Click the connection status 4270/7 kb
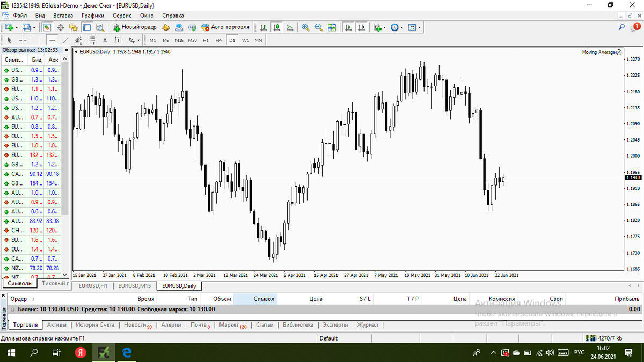This screenshot has width=644, height=362. tap(603, 338)
